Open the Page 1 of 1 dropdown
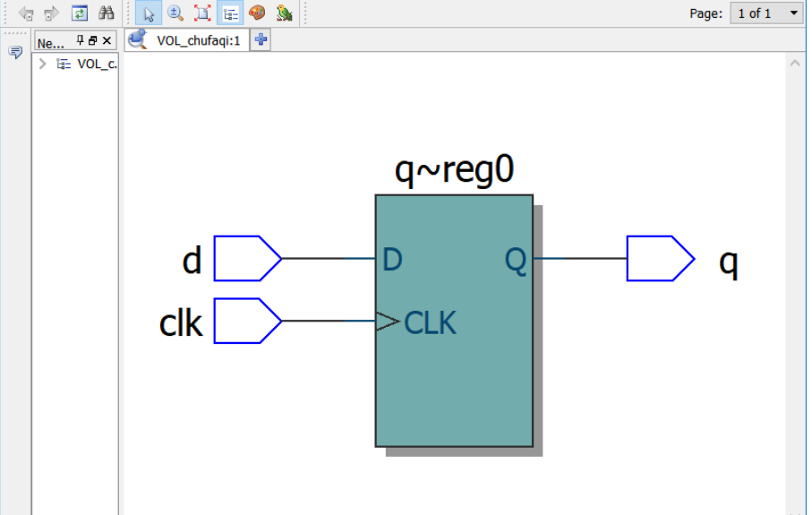Screen dimensions: 812x515 pyautogui.click(x=767, y=13)
